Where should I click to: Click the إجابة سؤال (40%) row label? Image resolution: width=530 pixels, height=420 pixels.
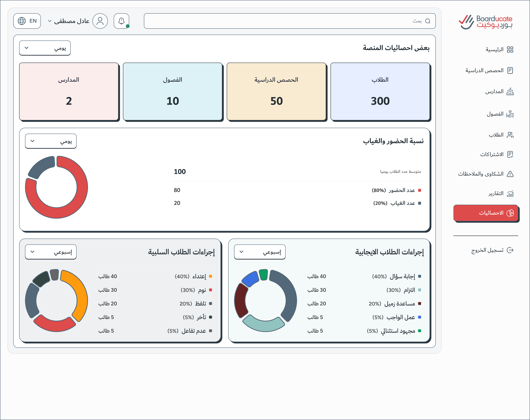(394, 276)
